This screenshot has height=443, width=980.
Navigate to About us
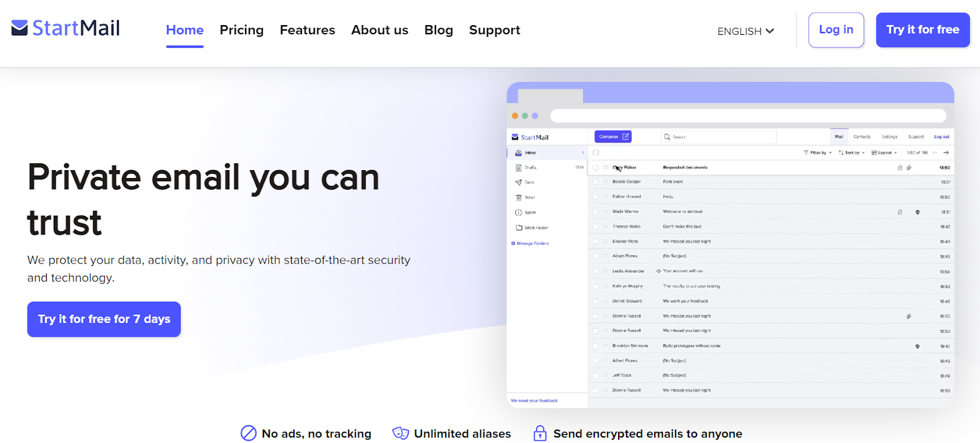click(x=380, y=30)
